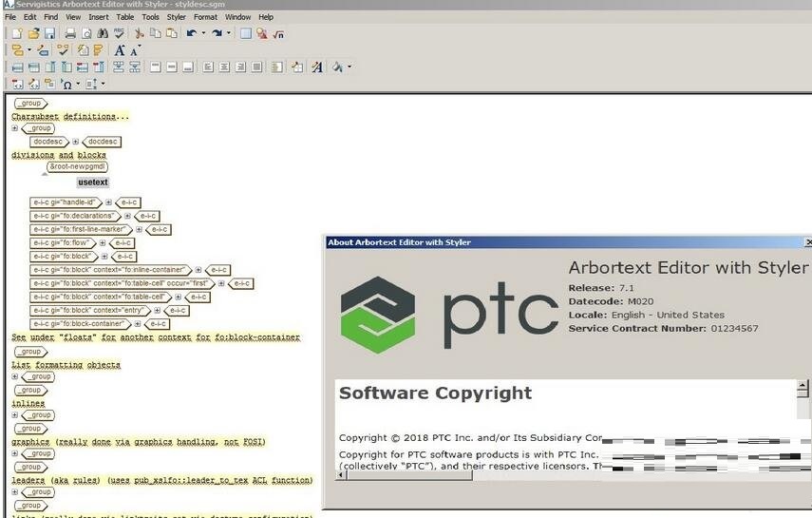
Task: Expand the e-i-c gi="fo:flow" element
Action: pyautogui.click(x=103, y=242)
